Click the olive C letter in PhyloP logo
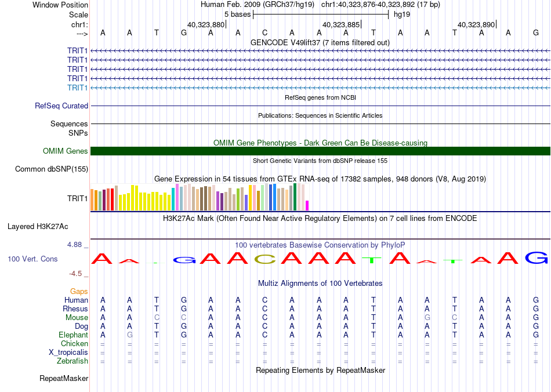The image size is (551, 392). pos(265,259)
